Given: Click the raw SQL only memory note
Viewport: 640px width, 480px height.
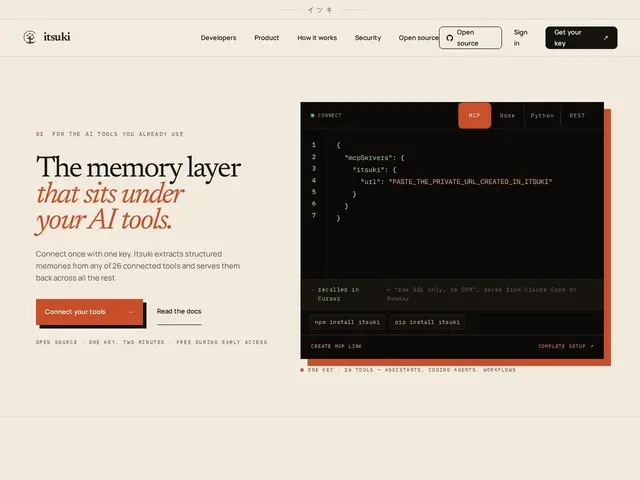Looking at the screenshot, I should (x=481, y=294).
